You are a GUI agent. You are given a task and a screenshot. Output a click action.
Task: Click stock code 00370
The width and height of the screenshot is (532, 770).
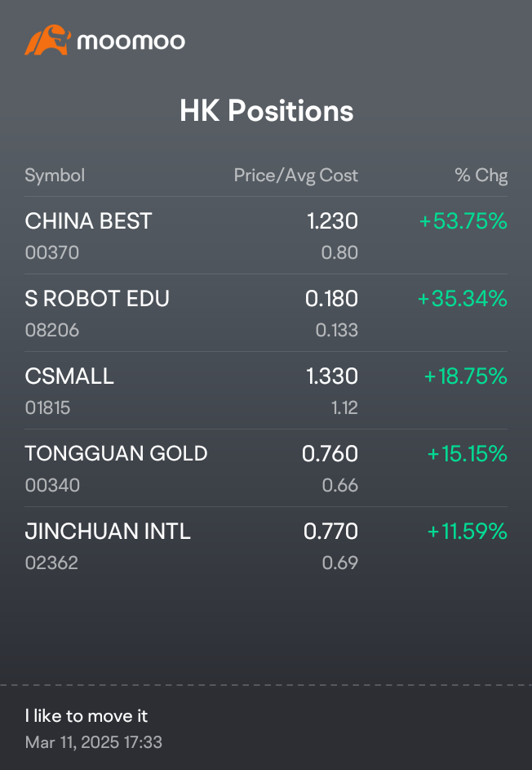point(52,252)
